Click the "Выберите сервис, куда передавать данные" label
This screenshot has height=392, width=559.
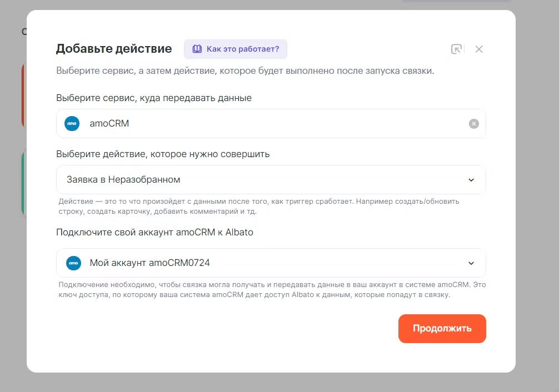pos(154,98)
